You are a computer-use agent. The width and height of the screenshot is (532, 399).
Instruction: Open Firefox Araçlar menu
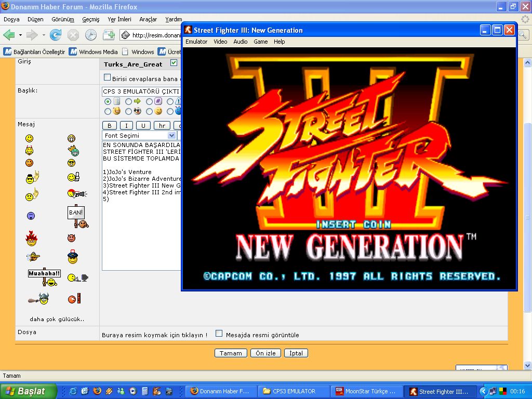[x=148, y=19]
